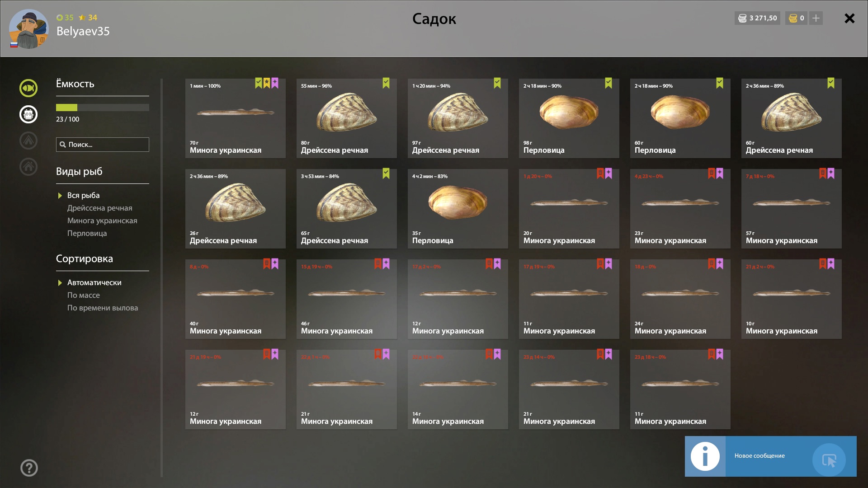The width and height of the screenshot is (868, 488).
Task: Click the plus icon to add gold
Action: click(x=816, y=18)
